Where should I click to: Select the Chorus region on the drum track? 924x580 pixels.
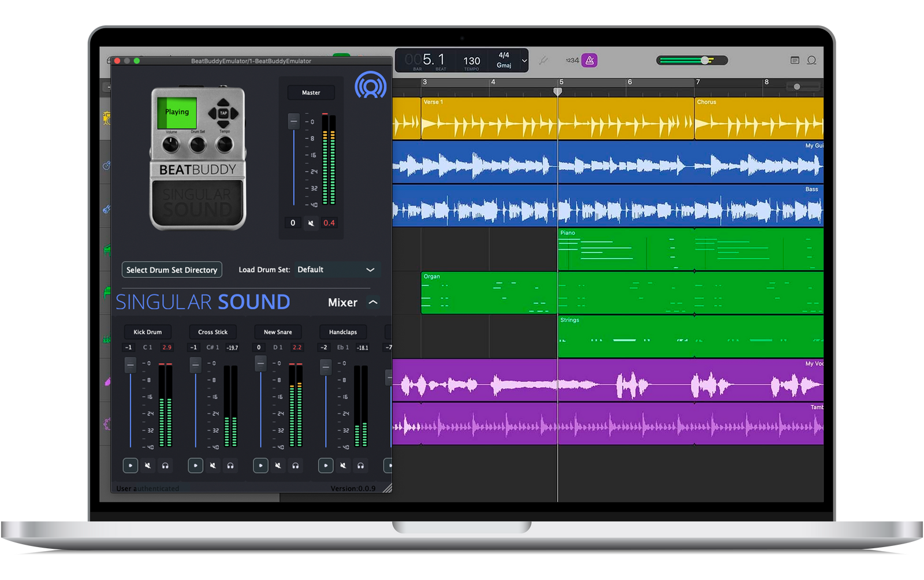pos(758,118)
